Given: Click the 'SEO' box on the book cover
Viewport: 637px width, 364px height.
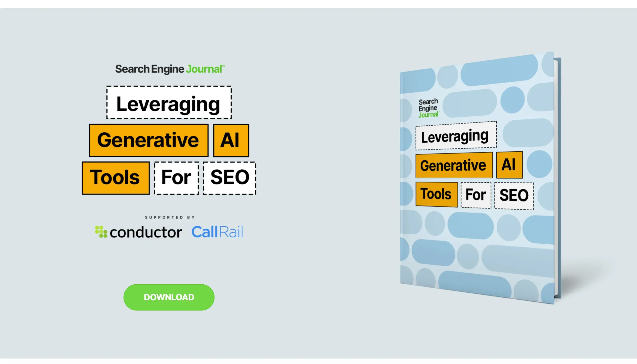Looking at the screenshot, I should tap(514, 196).
